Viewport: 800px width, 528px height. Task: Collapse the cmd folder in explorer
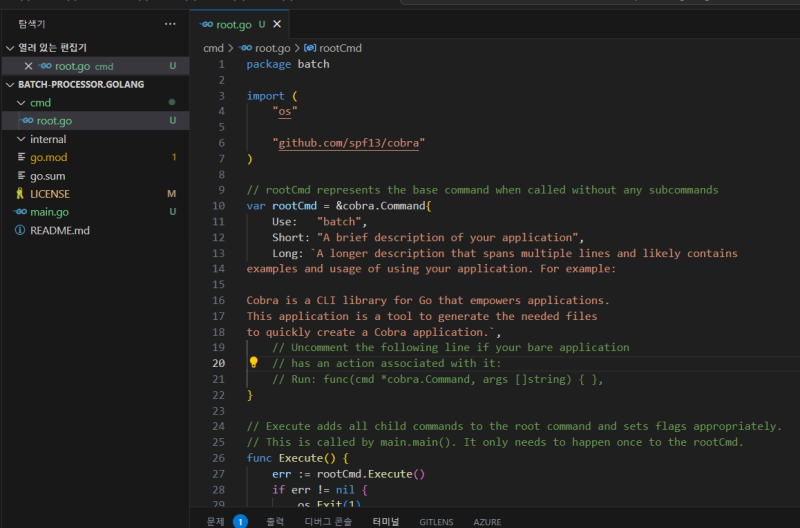click(22, 103)
